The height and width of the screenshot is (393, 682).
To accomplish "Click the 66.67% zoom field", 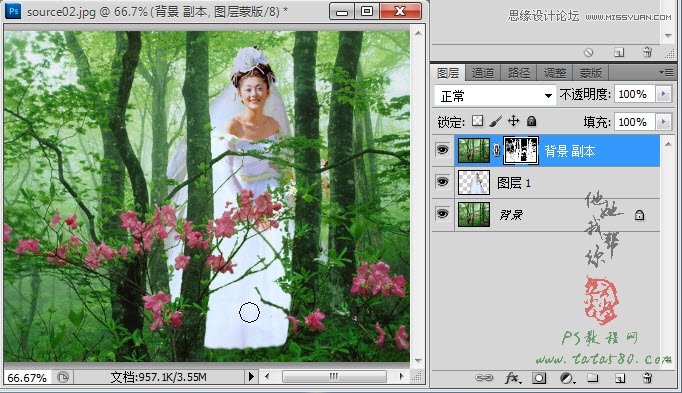I will click(27, 377).
